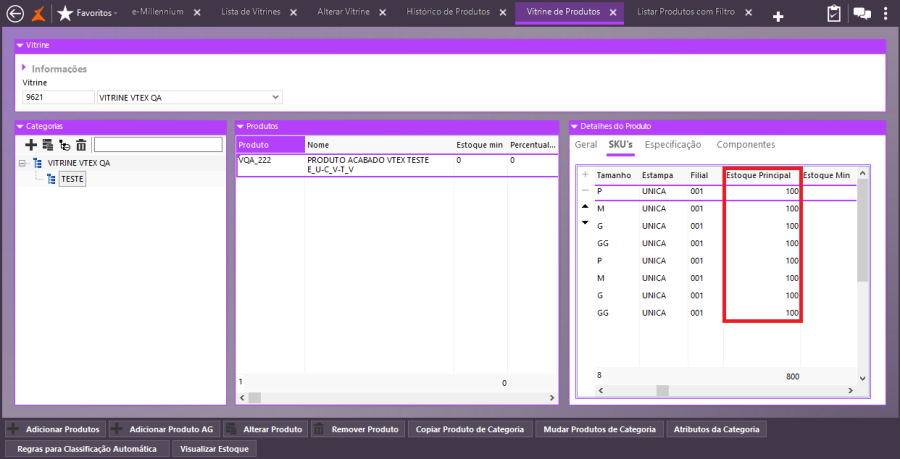
Task: Click the orange application logo icon
Action: coord(38,13)
